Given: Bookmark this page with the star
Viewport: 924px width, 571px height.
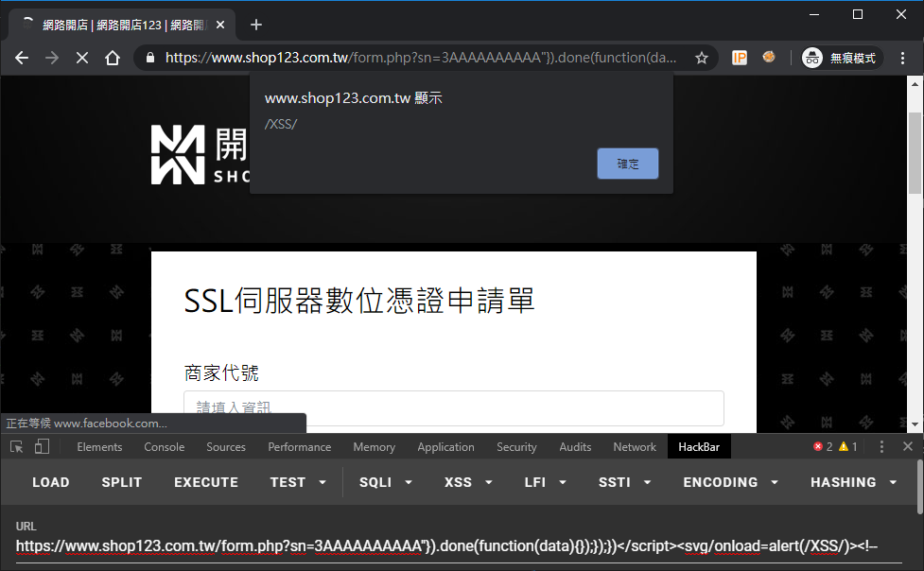Looking at the screenshot, I should [x=701, y=58].
